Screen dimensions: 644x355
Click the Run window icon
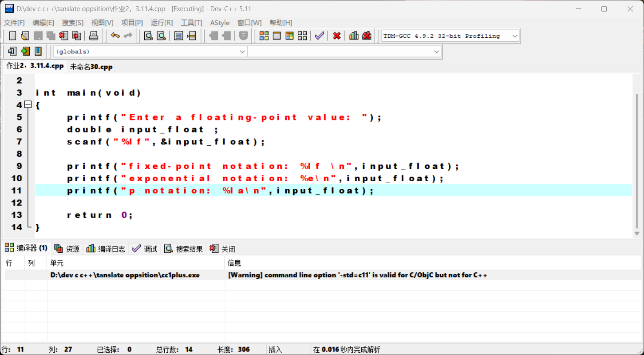[277, 36]
